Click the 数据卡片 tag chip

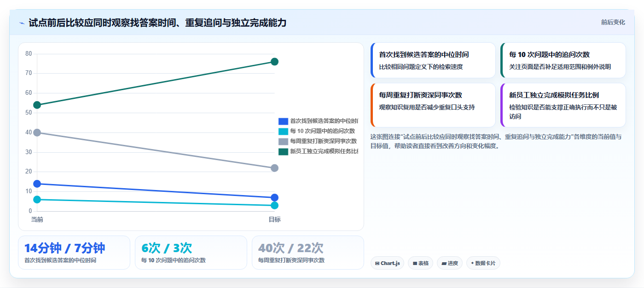pos(483,263)
